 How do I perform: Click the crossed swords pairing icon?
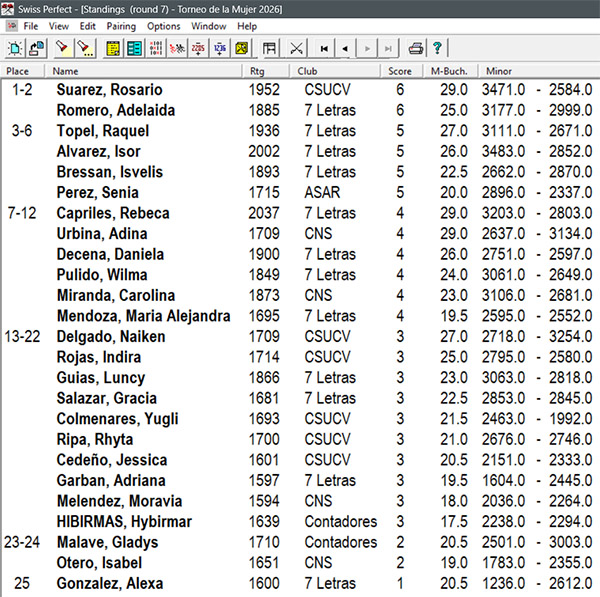297,48
